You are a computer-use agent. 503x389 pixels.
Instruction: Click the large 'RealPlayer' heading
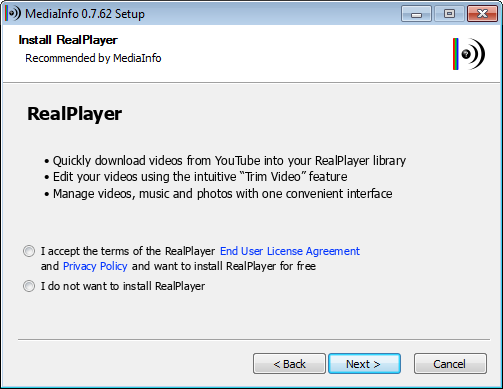pyautogui.click(x=74, y=114)
